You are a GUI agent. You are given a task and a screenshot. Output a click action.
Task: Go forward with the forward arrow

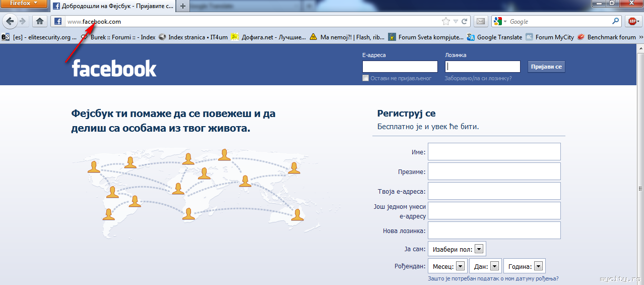coord(23,21)
